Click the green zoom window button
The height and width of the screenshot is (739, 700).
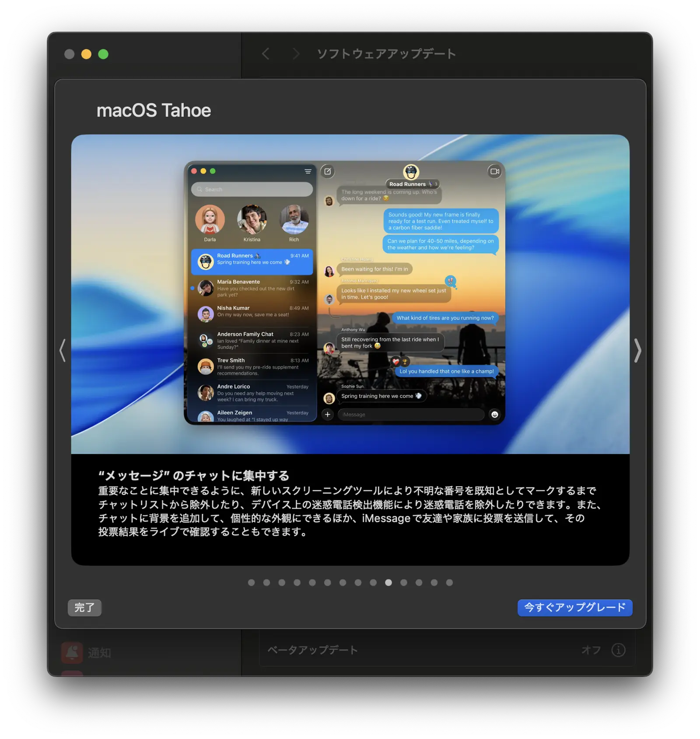click(x=103, y=54)
